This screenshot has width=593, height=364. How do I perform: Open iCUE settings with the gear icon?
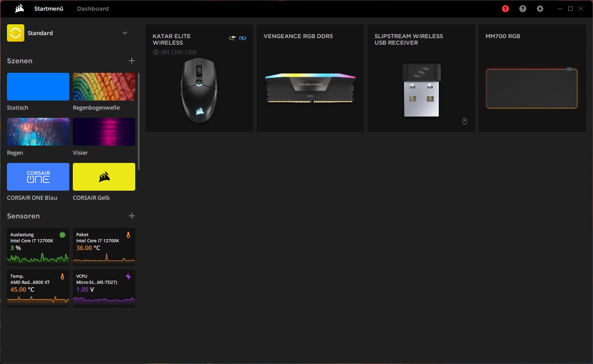(x=540, y=8)
